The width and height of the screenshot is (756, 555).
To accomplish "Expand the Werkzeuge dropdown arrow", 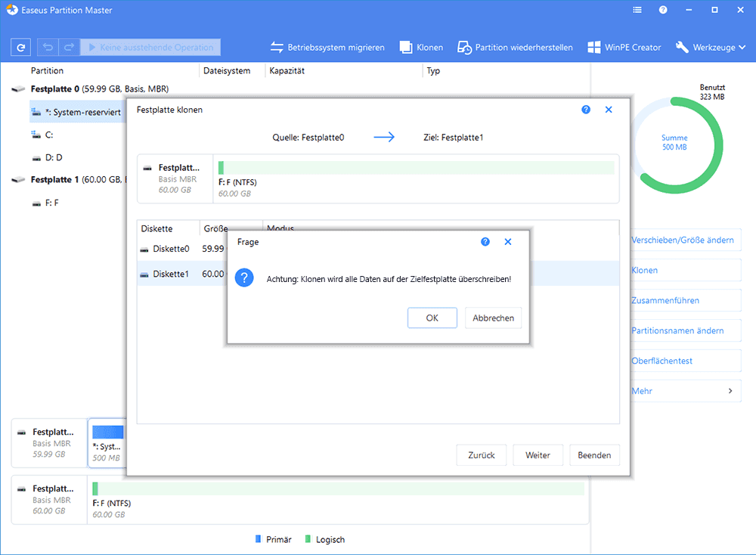I will click(742, 47).
